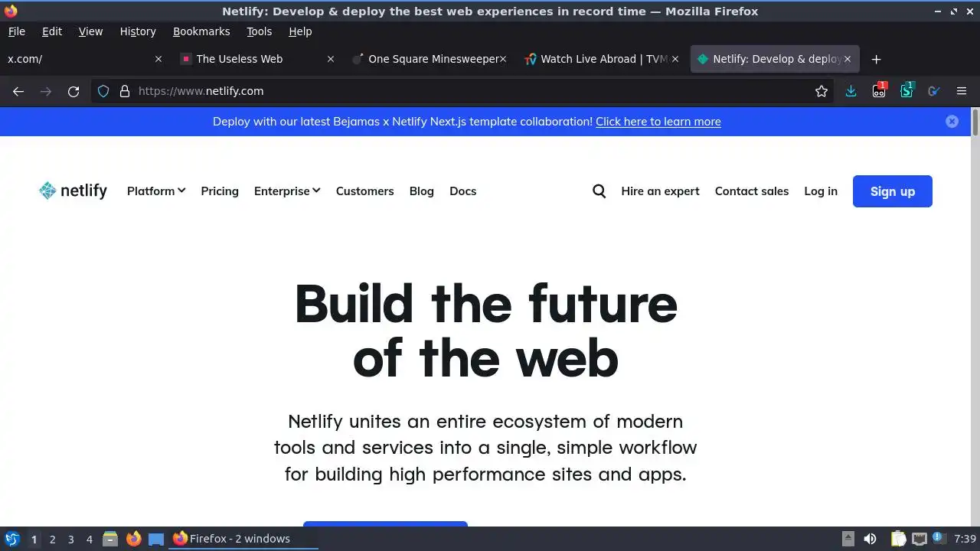This screenshot has width=980, height=551.
Task: Click the removable media eject tray icon
Action: (848, 539)
